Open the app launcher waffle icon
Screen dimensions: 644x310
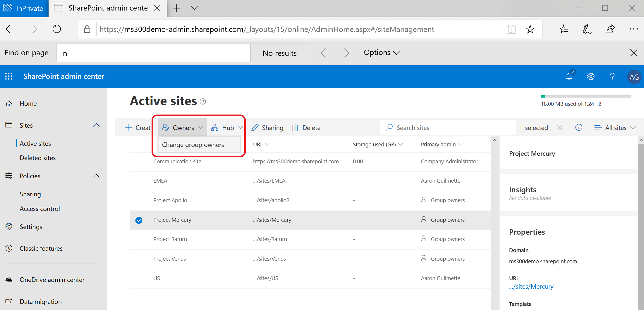pos(9,76)
